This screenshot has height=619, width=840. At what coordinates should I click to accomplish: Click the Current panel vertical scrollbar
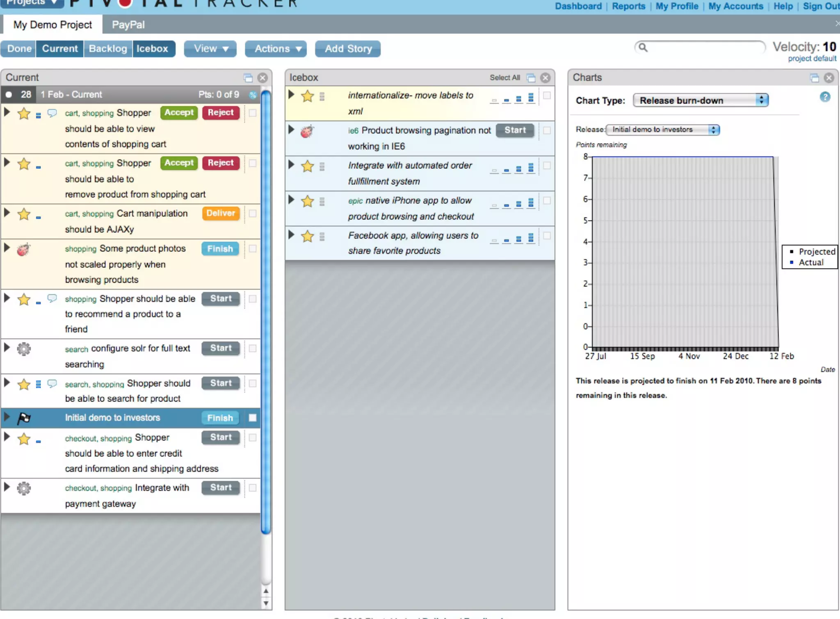(266, 312)
